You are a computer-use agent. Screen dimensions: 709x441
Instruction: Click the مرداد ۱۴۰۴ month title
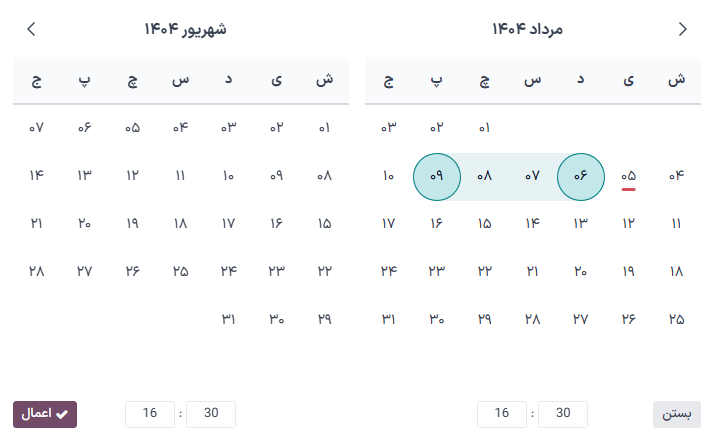[527, 30]
